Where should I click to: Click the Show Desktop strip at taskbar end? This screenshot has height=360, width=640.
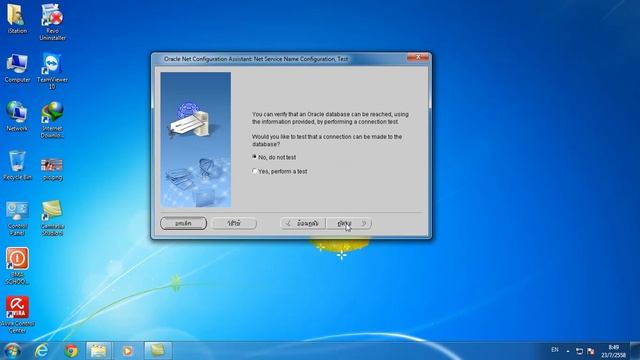(635, 351)
